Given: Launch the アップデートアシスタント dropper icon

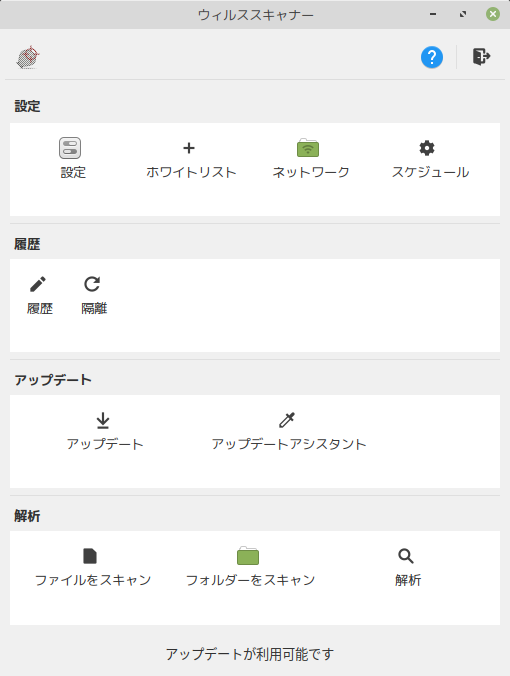Looking at the screenshot, I should click(x=287, y=420).
